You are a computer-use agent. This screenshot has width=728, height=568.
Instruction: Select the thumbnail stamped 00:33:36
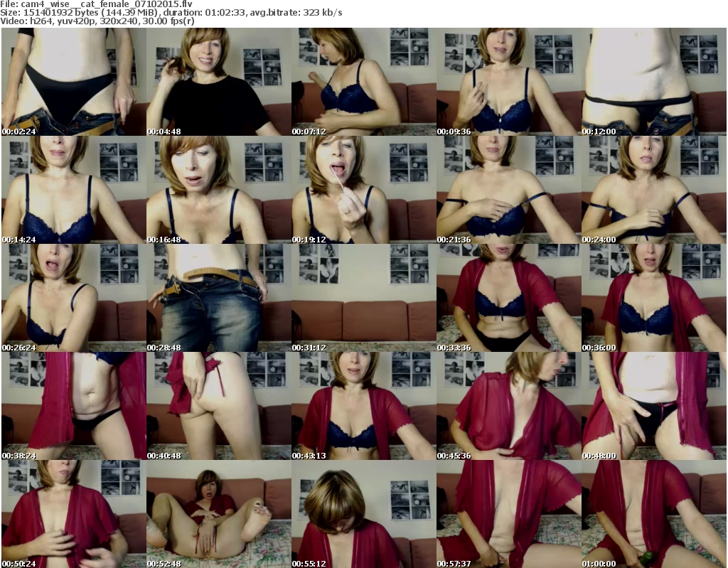click(509, 298)
